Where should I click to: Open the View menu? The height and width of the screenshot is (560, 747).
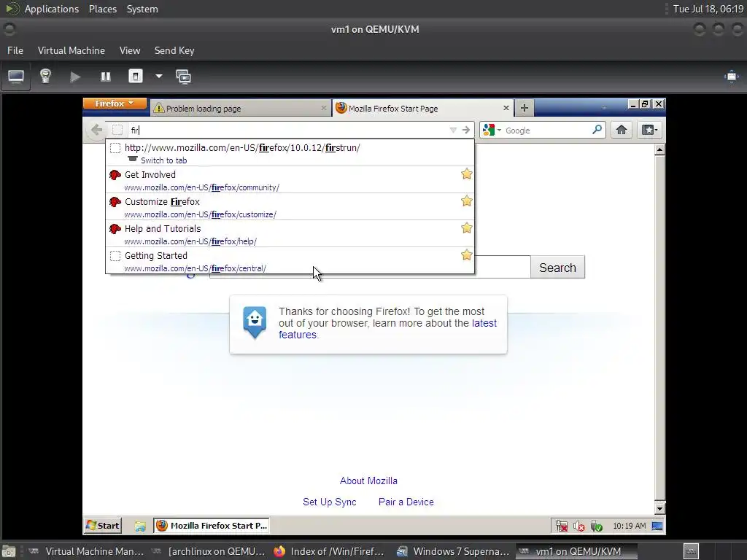130,50
